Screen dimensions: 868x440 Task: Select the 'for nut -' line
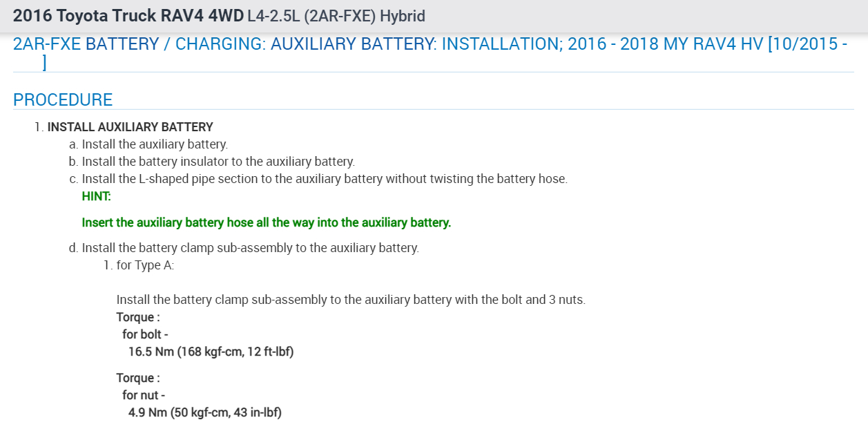click(144, 395)
